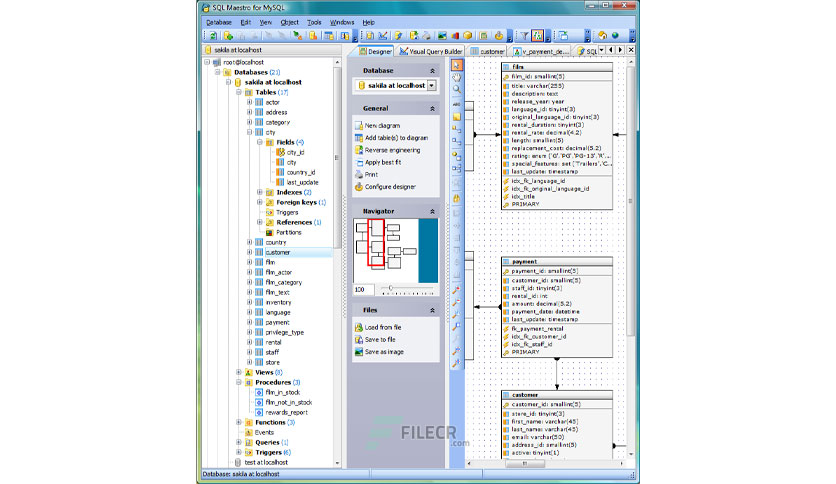
Task: Select the yellow note tool in palette
Action: pyautogui.click(x=456, y=116)
